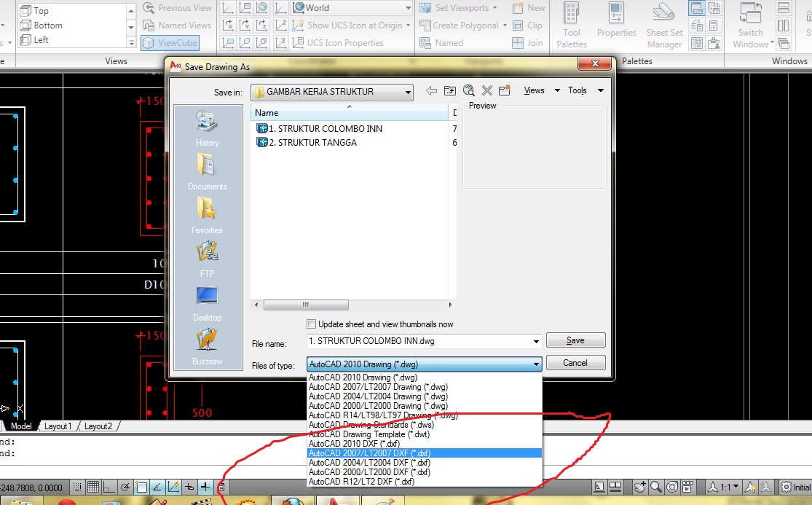
Task: Open ShowMotion from status bar
Action: tap(687, 487)
